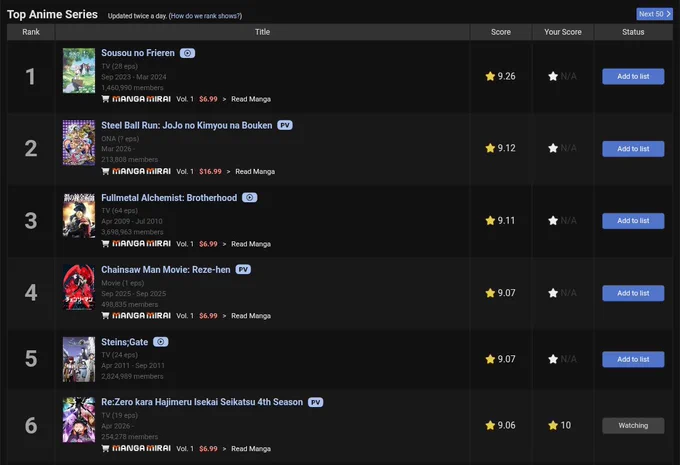Click Read Manga for Chainsaw Man Movie
The width and height of the screenshot is (680, 465).
point(251,316)
